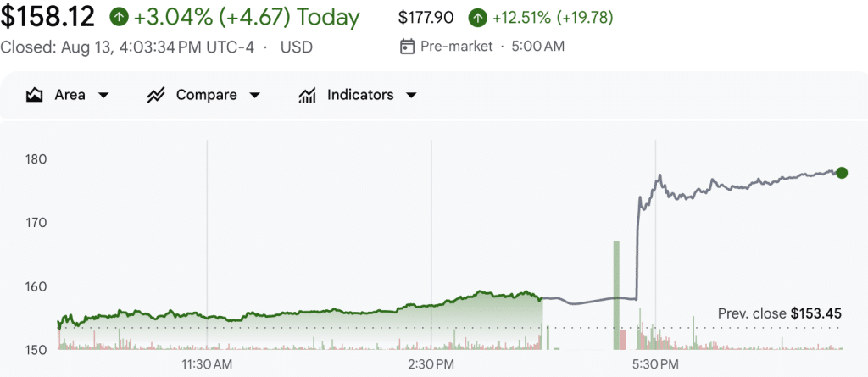The width and height of the screenshot is (868, 377).
Task: Click the green up-arrow next to +3.04%
Action: click(119, 18)
